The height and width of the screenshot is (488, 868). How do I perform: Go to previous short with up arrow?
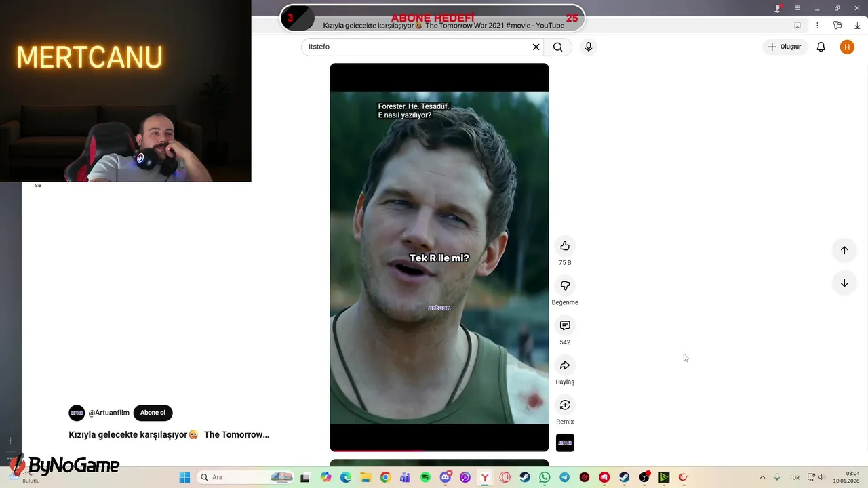844,250
